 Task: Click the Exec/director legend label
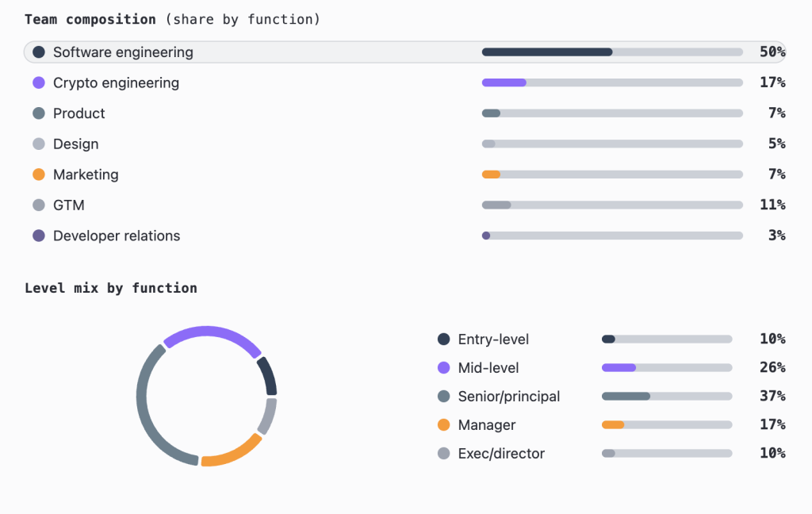click(501, 454)
